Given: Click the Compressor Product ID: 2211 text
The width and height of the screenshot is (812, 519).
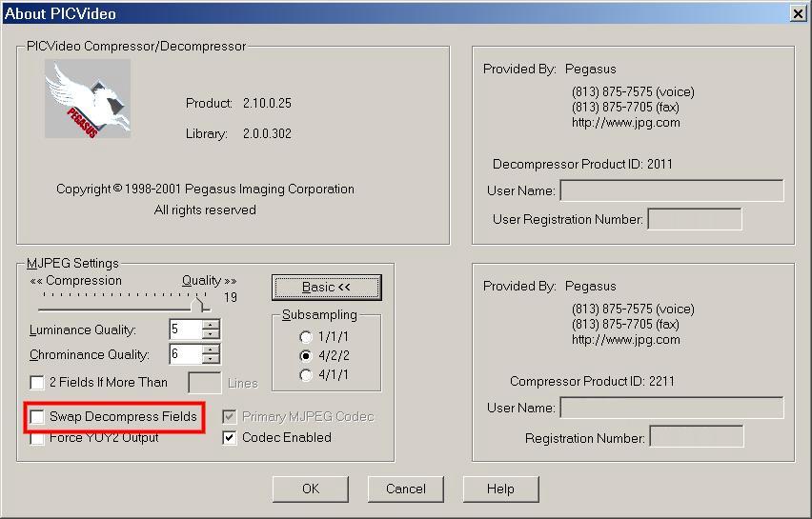Looking at the screenshot, I should (x=592, y=381).
